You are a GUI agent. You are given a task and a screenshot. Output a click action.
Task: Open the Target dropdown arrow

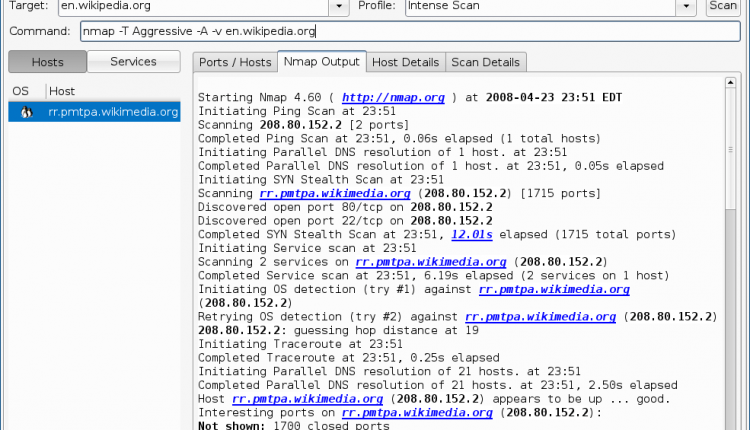tap(339, 6)
